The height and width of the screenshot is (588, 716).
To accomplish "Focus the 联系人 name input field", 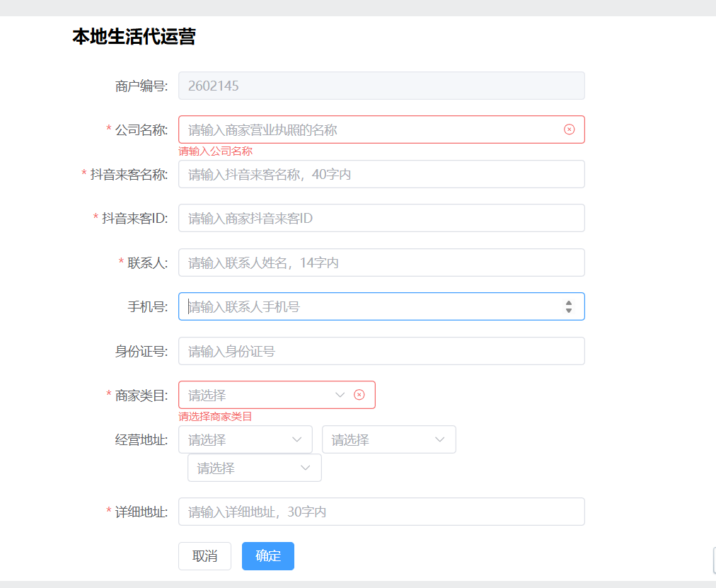I will [381, 263].
